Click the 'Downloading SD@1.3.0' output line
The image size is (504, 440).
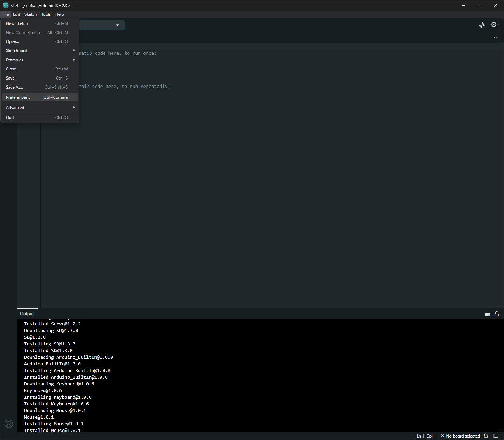(51, 331)
